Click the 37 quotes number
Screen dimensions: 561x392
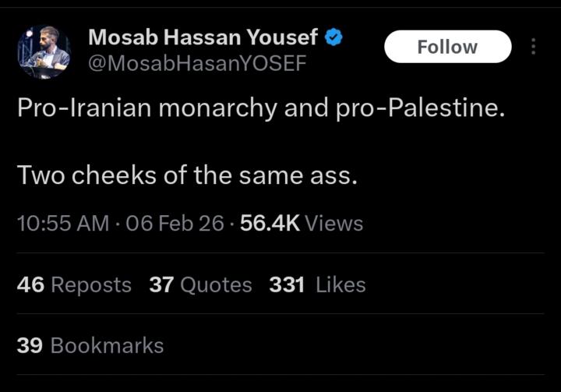[x=161, y=285]
